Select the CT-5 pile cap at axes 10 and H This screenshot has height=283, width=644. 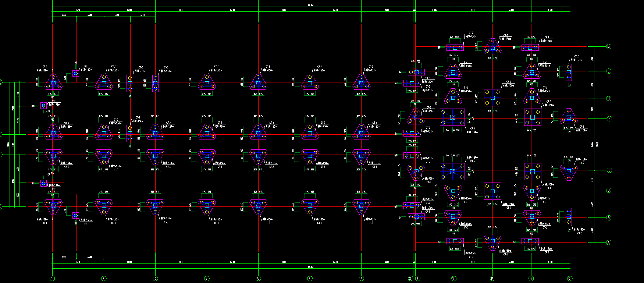click(452, 117)
